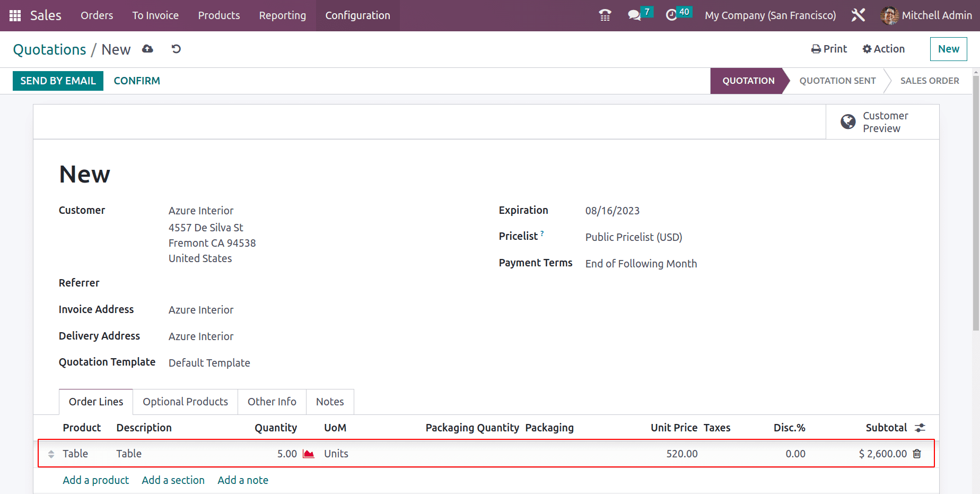980x494 pixels.
Task: Click the Sales app title
Action: [x=46, y=15]
